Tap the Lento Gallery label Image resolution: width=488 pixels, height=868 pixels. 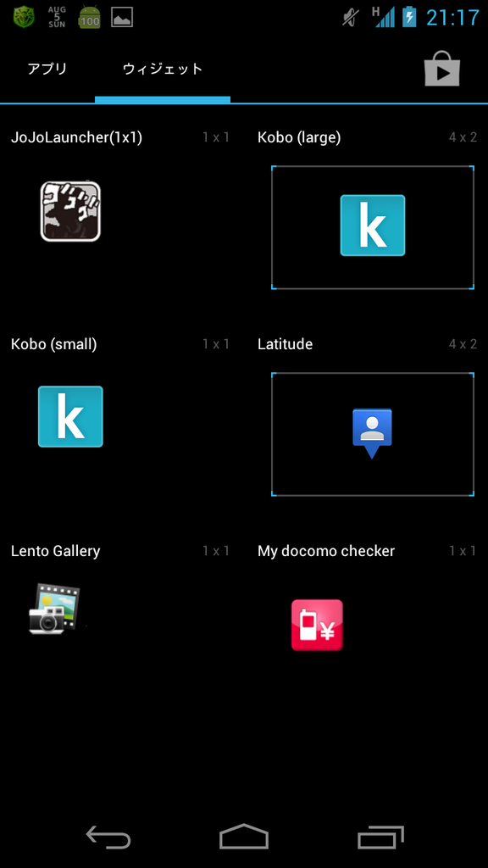click(x=55, y=551)
